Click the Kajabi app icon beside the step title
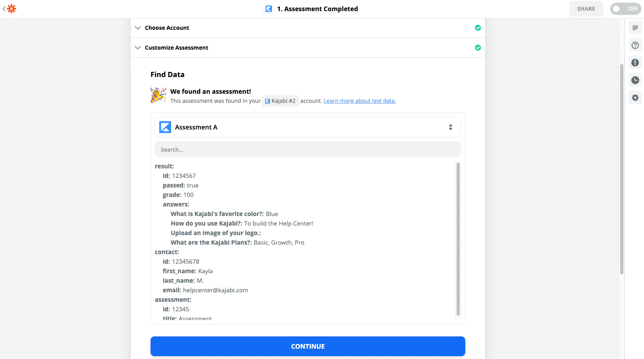The image size is (644, 359). click(269, 9)
